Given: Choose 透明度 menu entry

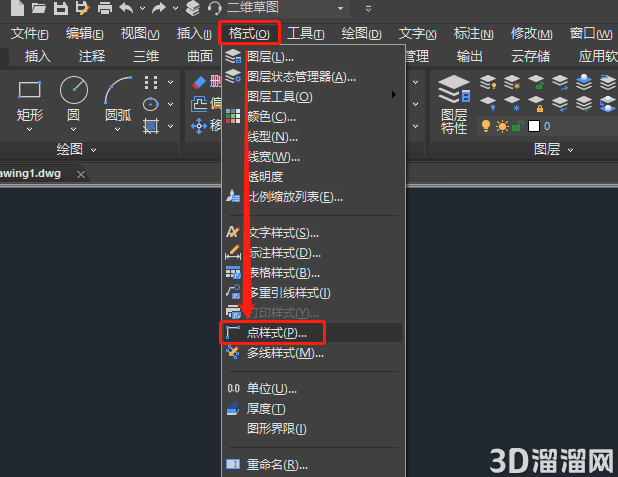Looking at the screenshot, I should 313,177.
